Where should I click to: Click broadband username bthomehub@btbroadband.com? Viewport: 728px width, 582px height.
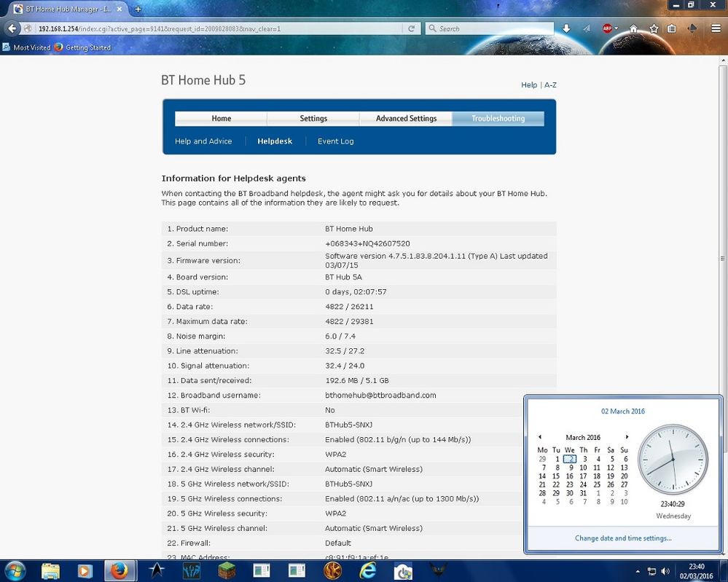coord(380,396)
